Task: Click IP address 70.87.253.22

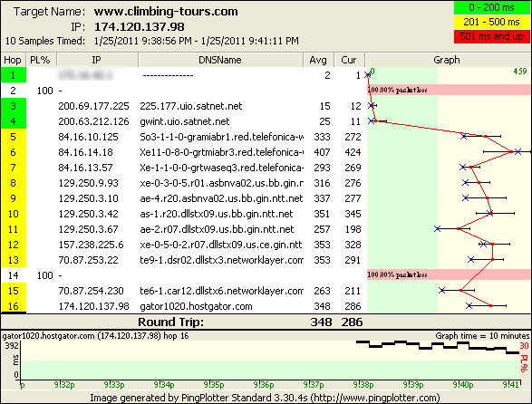Action: 88,260
